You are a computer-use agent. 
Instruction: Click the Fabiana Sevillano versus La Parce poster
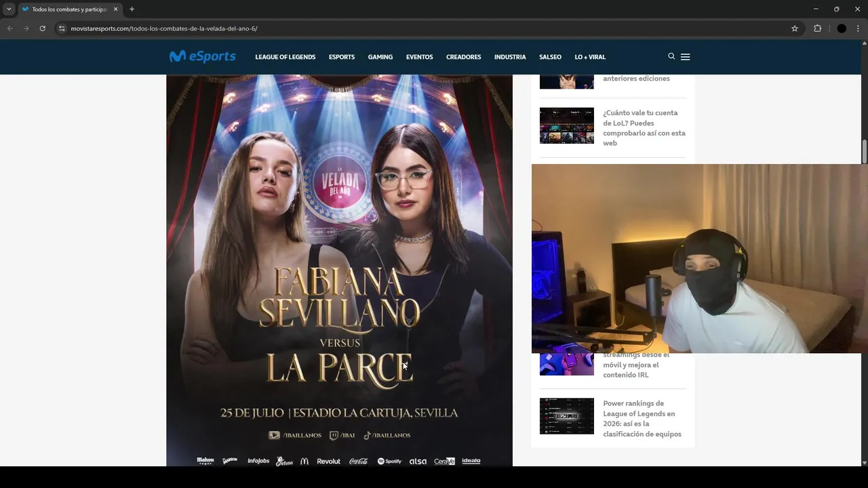(339, 270)
